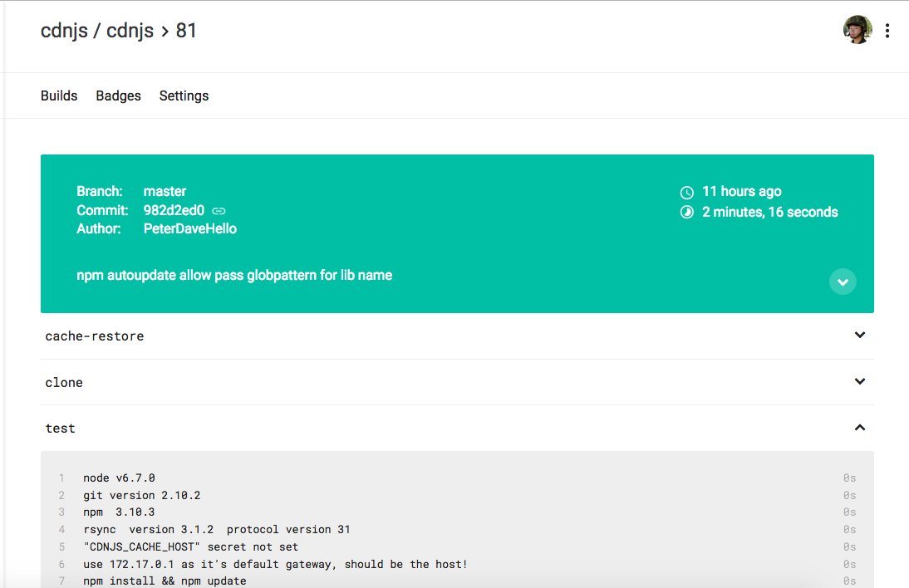
Task: Click build number 81 in breadcrumb
Action: (x=186, y=30)
